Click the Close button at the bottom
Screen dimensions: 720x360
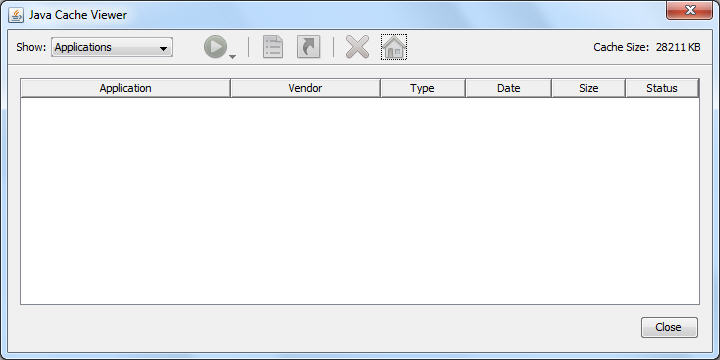[x=669, y=327]
